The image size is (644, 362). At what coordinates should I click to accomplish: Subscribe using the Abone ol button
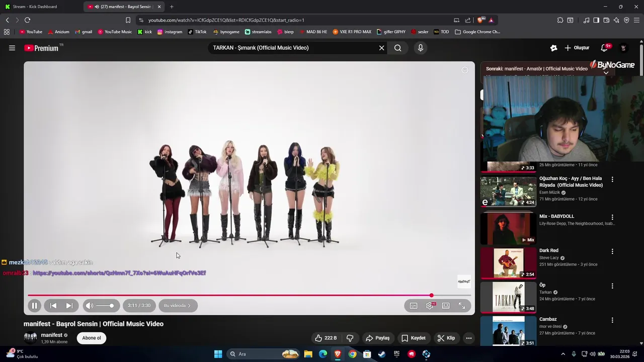click(92, 338)
